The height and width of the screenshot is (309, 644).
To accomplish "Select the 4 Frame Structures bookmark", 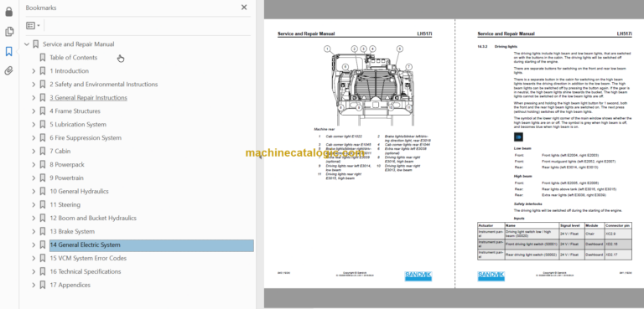I will tap(75, 111).
